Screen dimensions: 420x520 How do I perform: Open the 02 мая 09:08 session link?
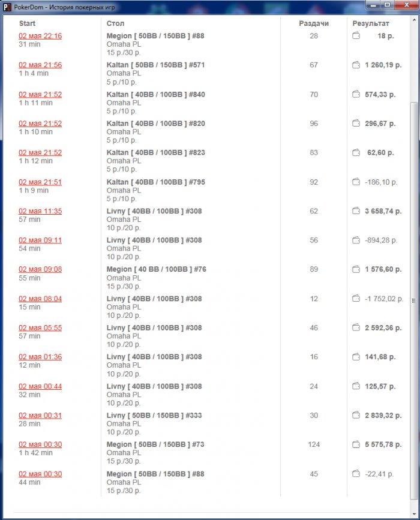[40, 269]
